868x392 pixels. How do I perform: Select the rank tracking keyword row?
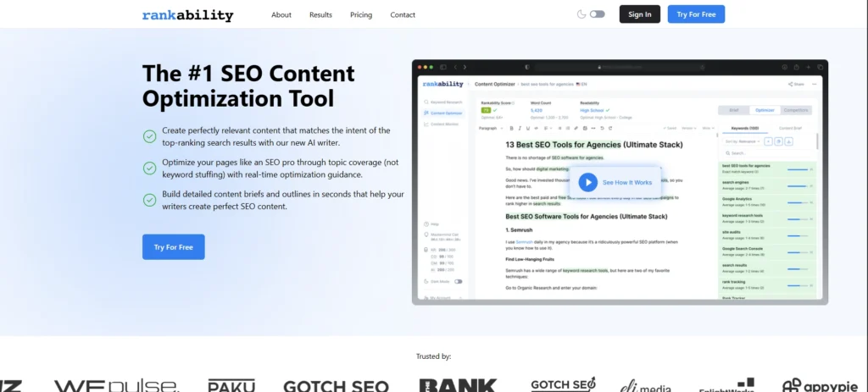coord(768,284)
